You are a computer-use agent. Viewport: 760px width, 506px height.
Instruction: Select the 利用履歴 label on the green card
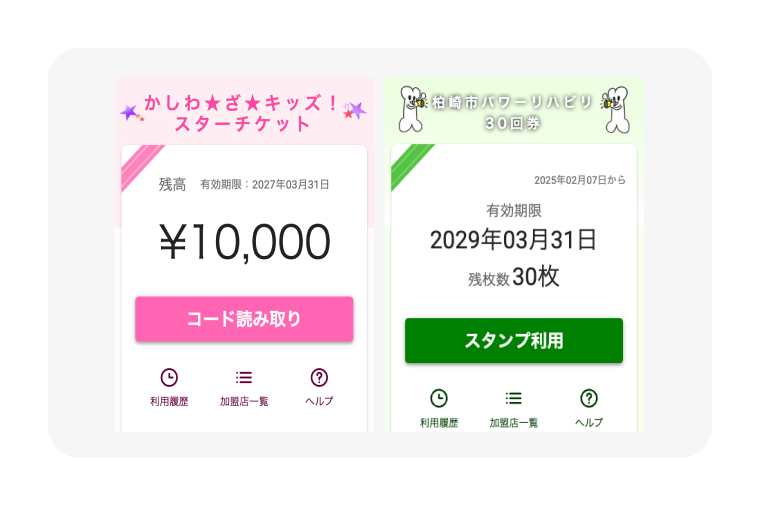pyautogui.click(x=439, y=423)
